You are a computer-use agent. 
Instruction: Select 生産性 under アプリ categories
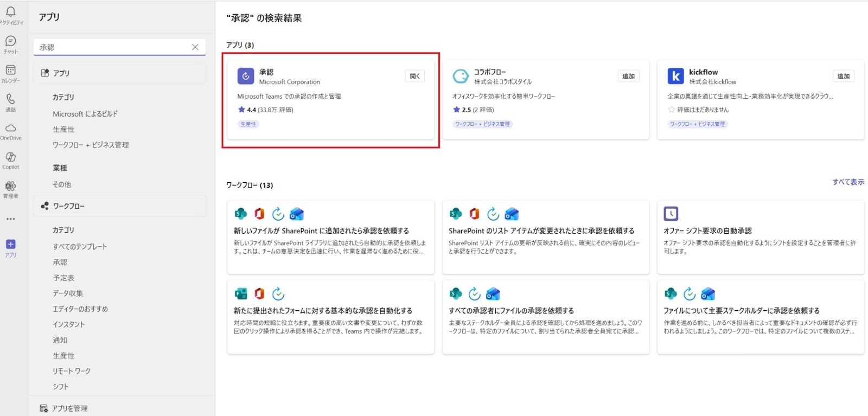(x=63, y=130)
